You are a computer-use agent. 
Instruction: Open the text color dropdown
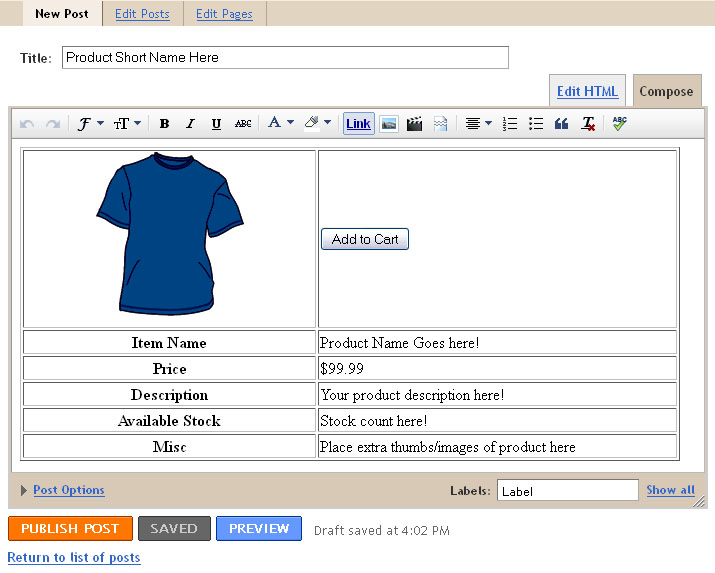tap(280, 123)
